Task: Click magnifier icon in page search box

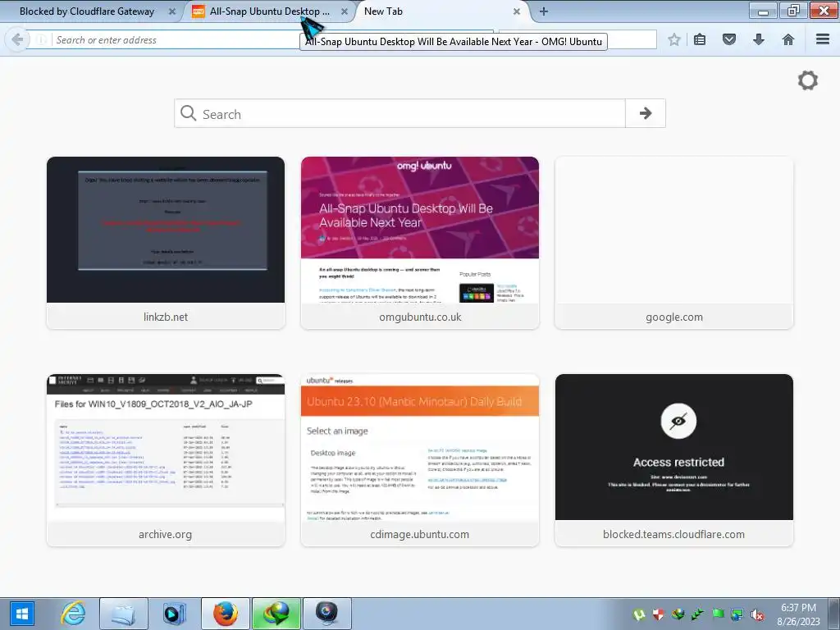Action: [188, 113]
